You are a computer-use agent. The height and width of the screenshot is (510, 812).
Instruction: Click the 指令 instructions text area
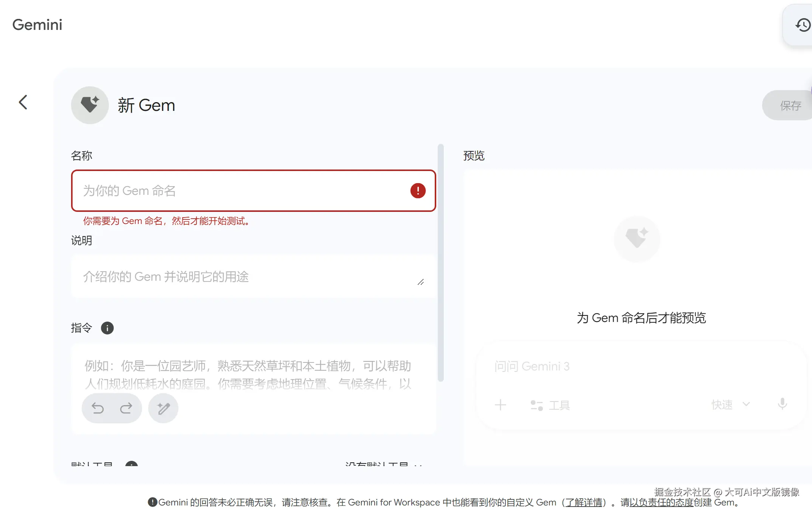[x=248, y=375]
